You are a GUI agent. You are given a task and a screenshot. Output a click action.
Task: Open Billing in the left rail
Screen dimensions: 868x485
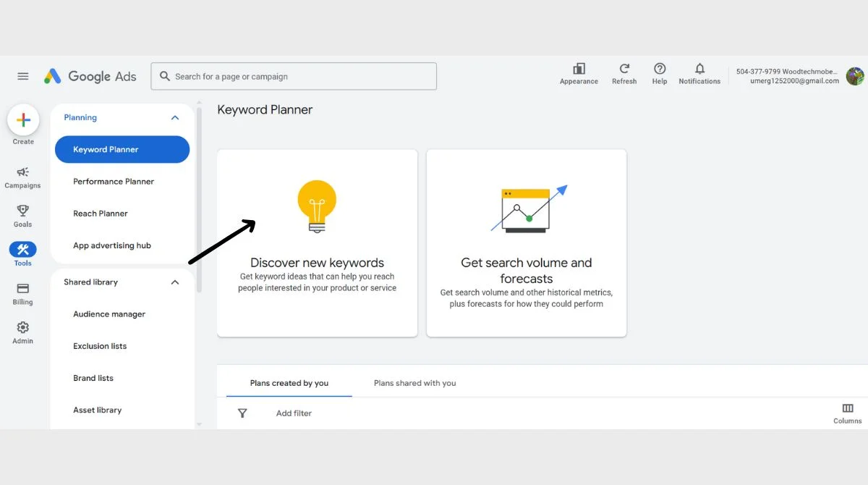pos(23,293)
